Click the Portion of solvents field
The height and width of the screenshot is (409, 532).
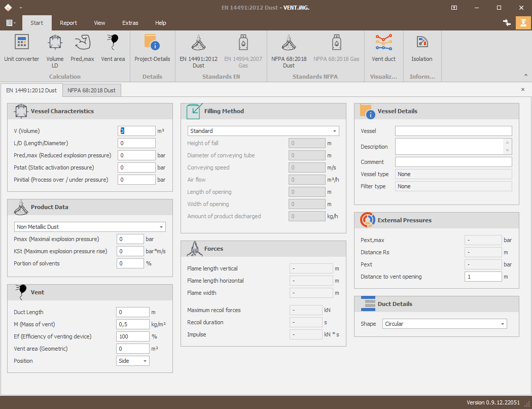point(130,263)
